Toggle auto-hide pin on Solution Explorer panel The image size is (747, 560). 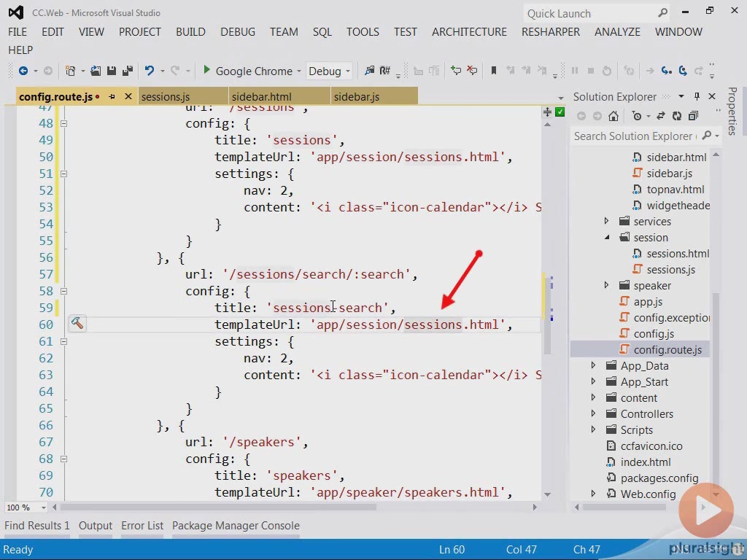pyautogui.click(x=697, y=97)
